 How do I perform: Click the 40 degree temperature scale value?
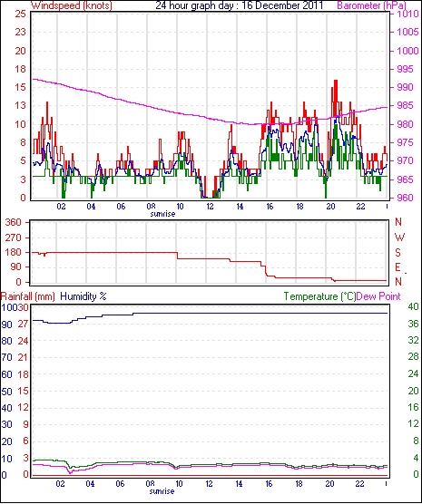pos(413,306)
